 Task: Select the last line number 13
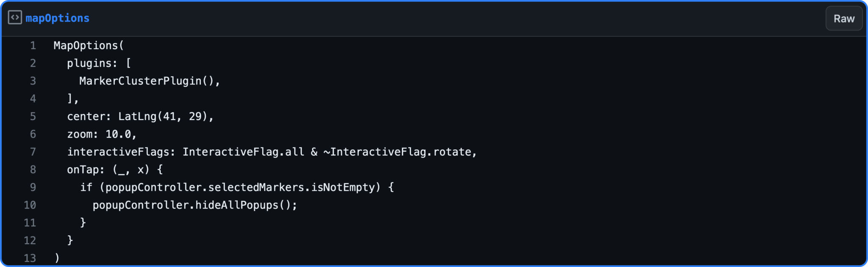click(x=30, y=258)
